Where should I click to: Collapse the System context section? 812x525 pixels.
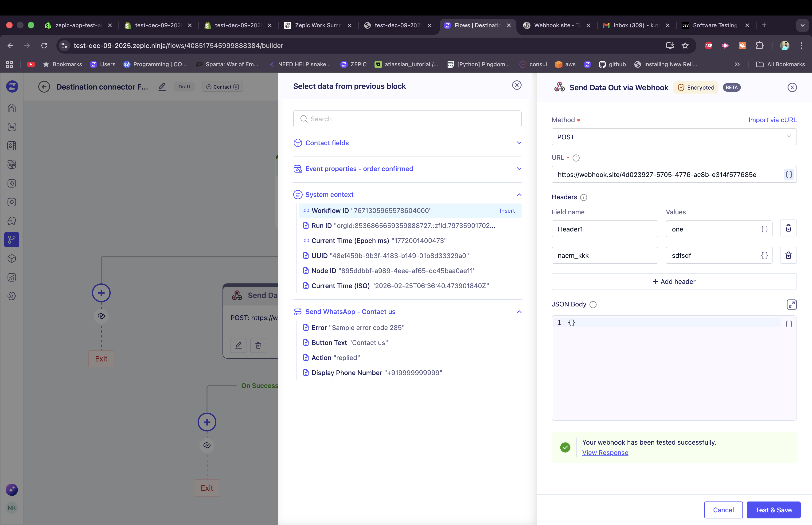[519, 195]
